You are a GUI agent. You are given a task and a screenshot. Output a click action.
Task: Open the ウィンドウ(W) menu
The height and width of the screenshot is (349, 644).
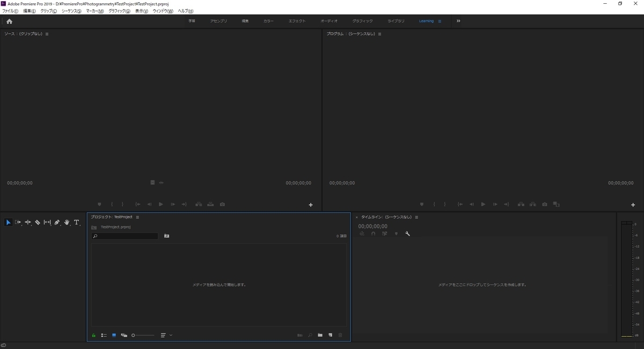tap(163, 11)
